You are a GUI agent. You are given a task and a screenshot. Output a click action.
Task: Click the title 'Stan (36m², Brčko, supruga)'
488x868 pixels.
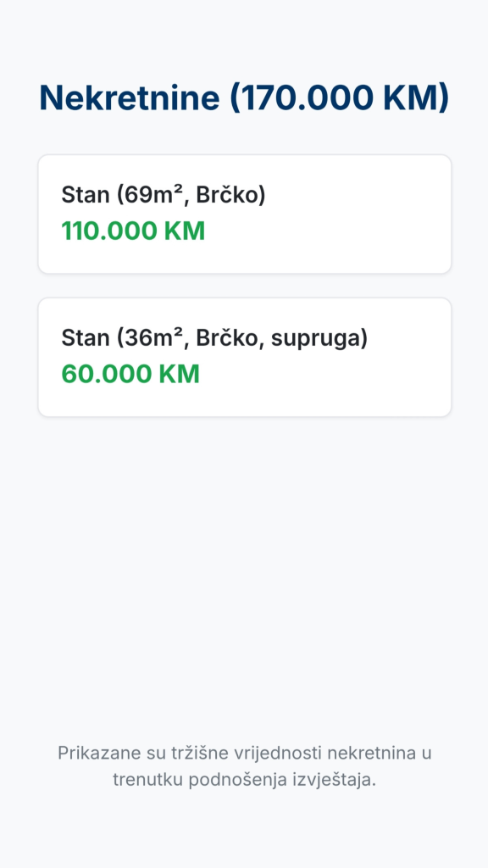pyautogui.click(x=214, y=337)
